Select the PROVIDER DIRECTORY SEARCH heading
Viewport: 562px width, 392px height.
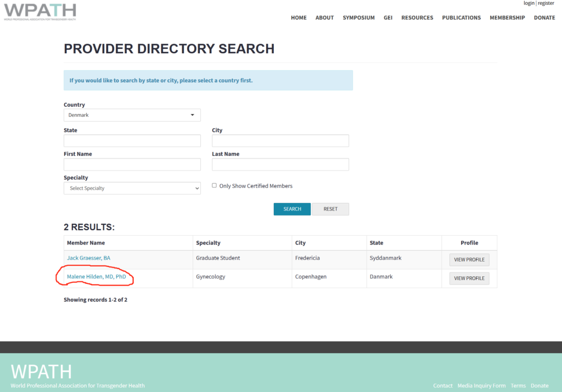pos(169,49)
